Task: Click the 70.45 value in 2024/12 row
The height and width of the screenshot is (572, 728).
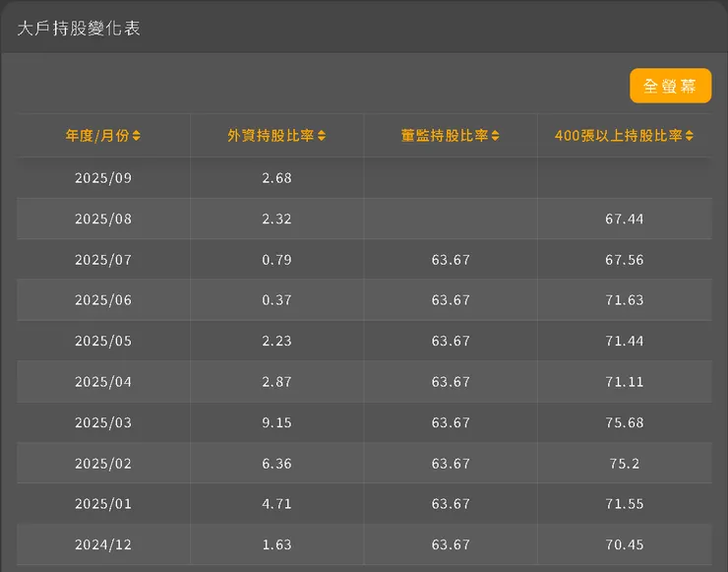Action: point(625,544)
